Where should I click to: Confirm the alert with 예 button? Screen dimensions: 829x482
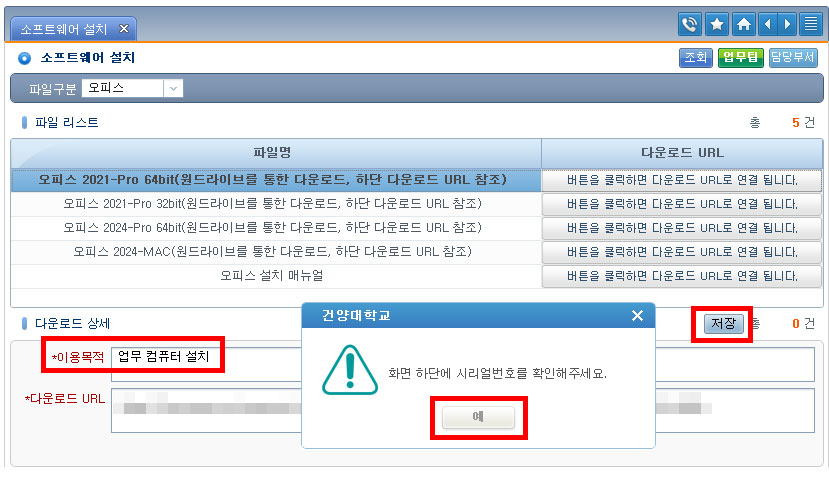tap(480, 416)
